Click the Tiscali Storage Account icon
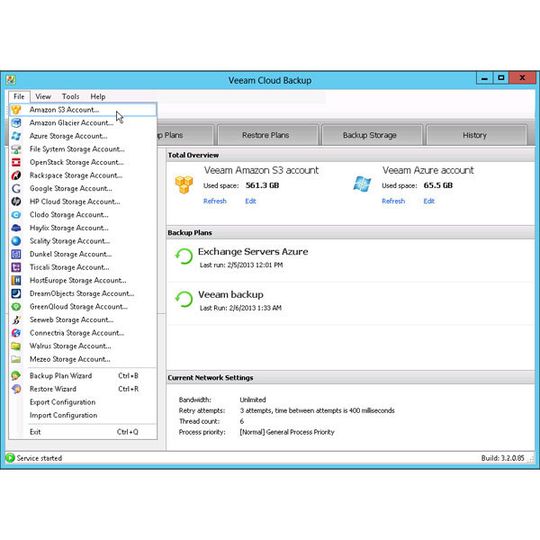Viewport: 540px width, 540px height. pos(16,267)
